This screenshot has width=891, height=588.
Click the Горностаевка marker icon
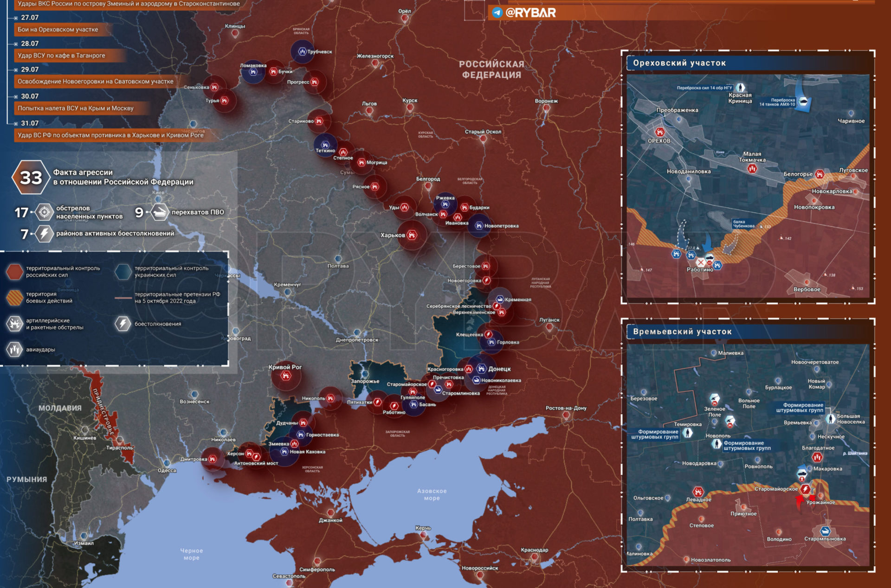tap(301, 435)
